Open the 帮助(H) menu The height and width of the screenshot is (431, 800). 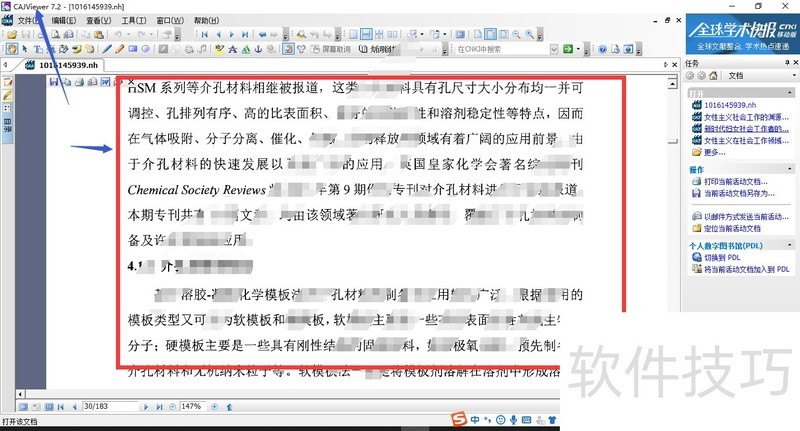tap(206, 20)
